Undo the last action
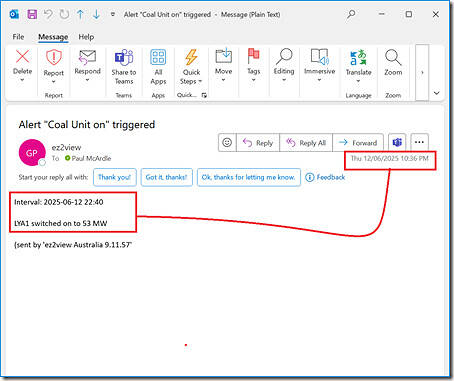Screen dimensions: 454x381 [x=48, y=14]
